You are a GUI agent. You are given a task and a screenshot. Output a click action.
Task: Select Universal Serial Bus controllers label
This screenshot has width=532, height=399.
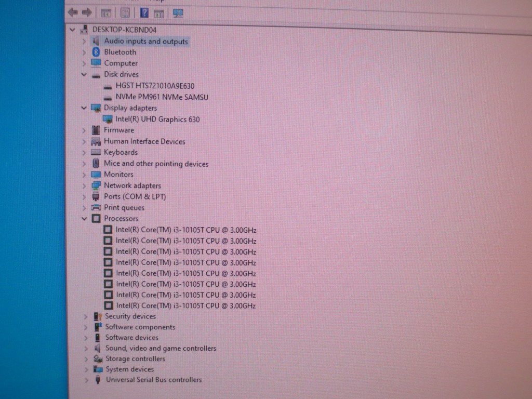click(154, 380)
